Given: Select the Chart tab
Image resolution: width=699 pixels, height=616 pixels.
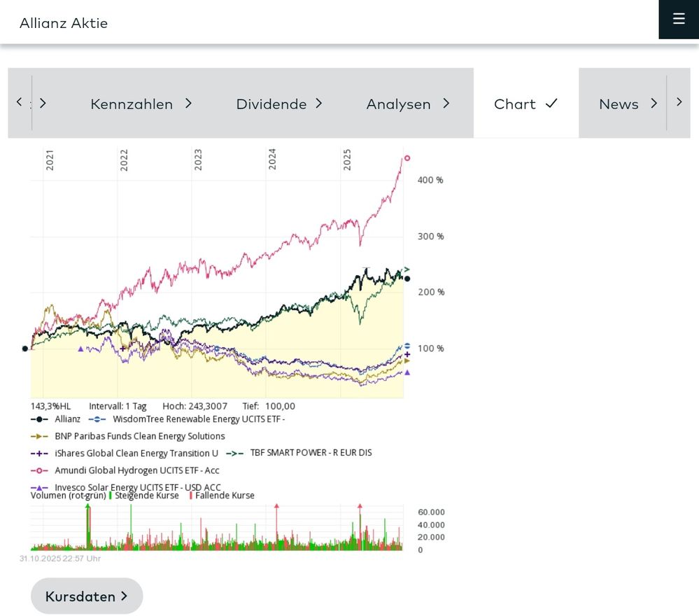Looking at the screenshot, I should point(525,104).
